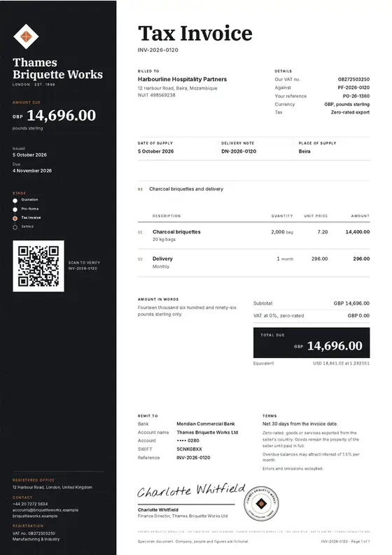Viewport: 392px width, 555px height.
Task: Click '20 kg bags' item note
Action: [164, 240]
